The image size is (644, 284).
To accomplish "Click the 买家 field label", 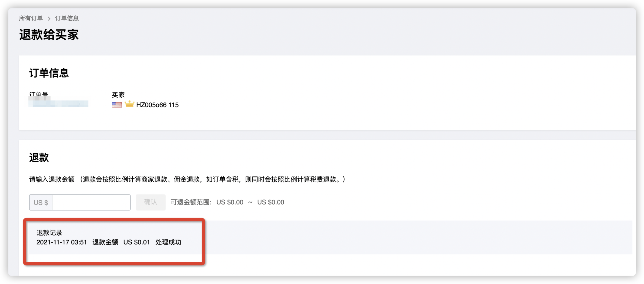I will pos(118,95).
